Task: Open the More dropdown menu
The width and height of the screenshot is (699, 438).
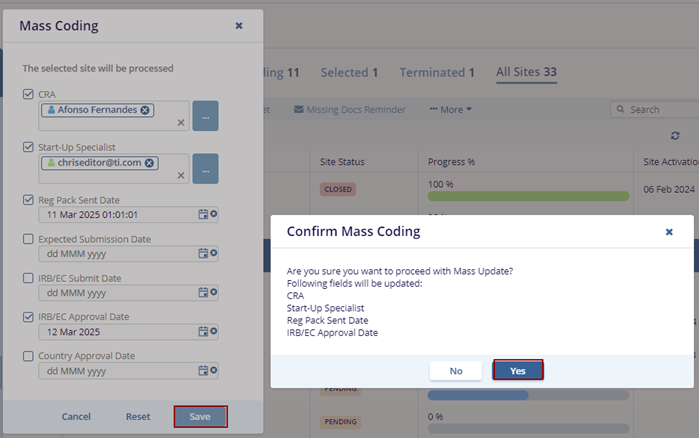Action: click(451, 109)
